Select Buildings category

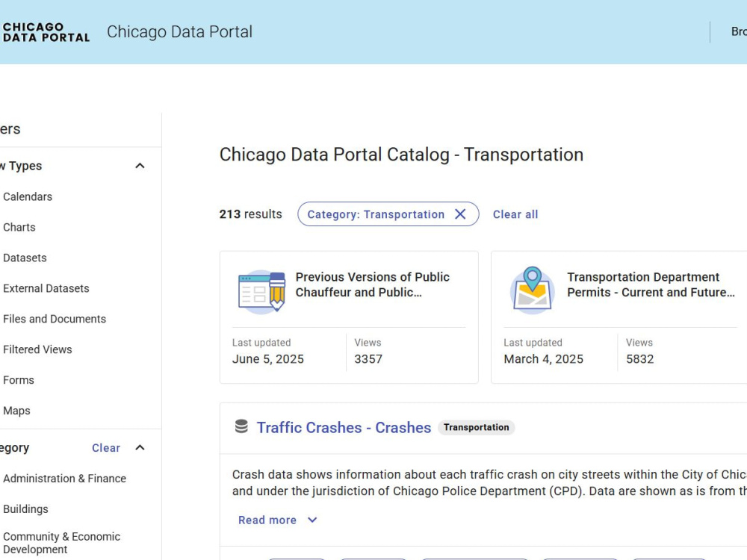click(x=25, y=509)
